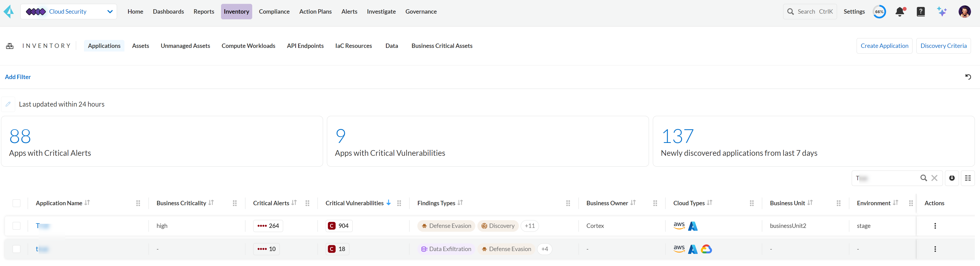Click the Application Name column drag handle
This screenshot has height=266, width=980.
[x=138, y=203]
